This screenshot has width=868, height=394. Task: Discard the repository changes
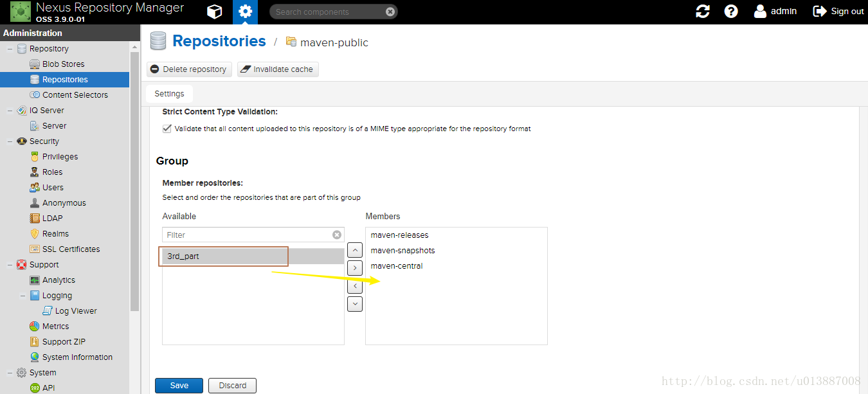[232, 385]
